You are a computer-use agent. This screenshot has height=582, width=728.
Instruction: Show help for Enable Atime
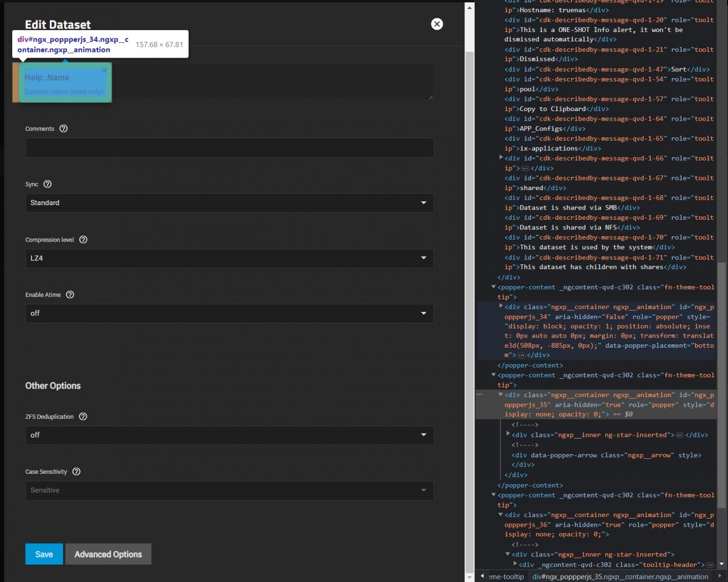click(x=70, y=295)
